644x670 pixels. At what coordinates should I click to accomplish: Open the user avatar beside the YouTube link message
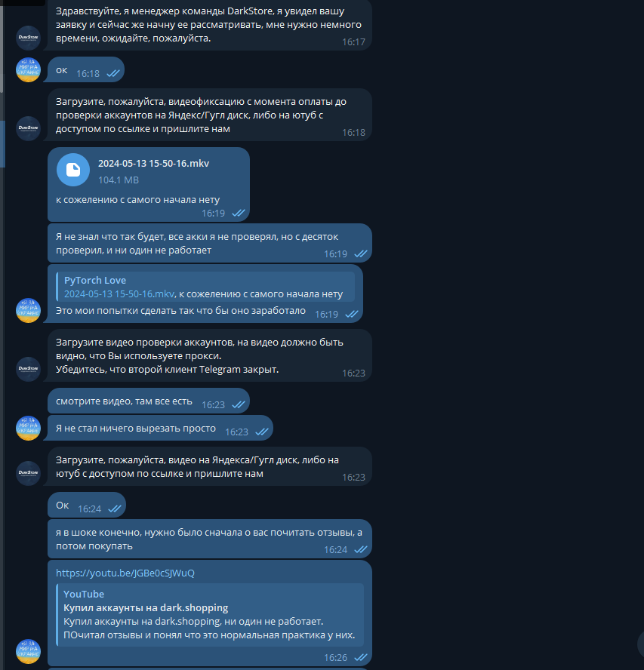tap(28, 651)
